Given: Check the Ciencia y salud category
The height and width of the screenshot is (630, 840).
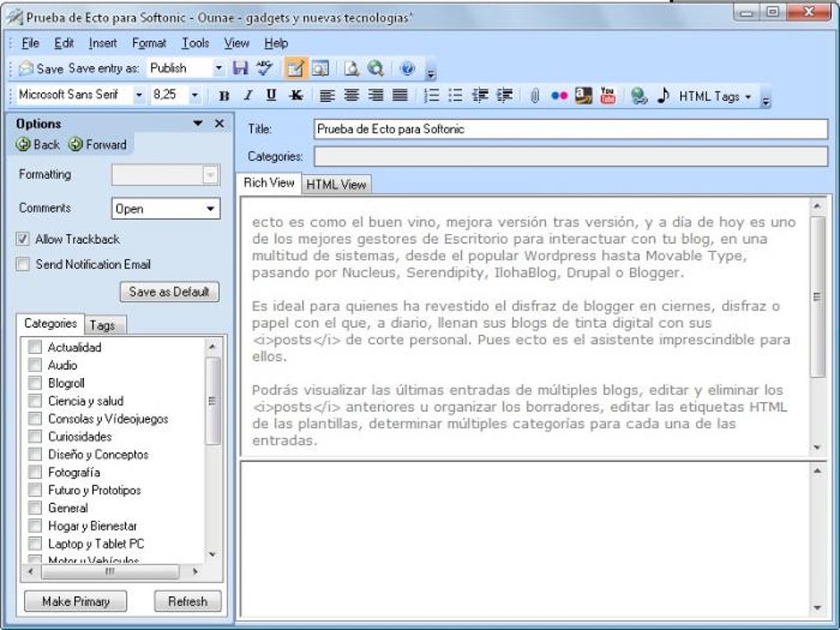Looking at the screenshot, I should click(35, 401).
